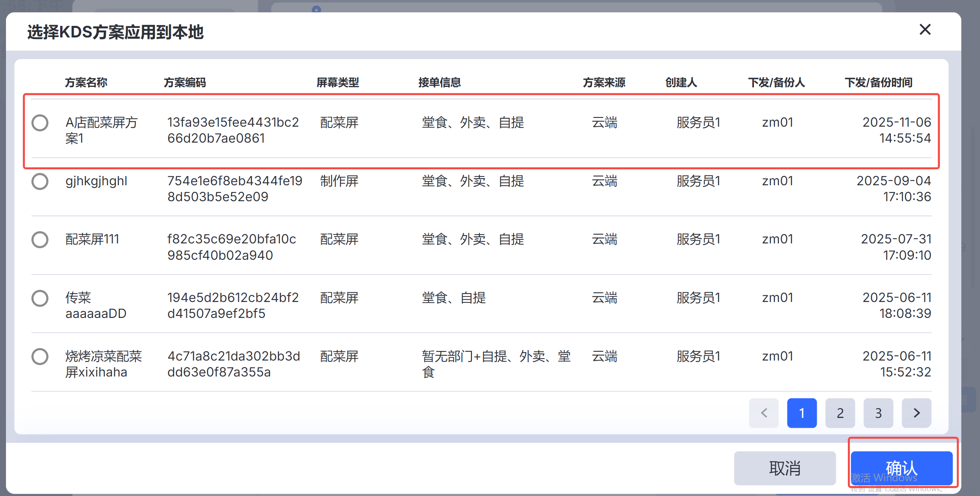The image size is (980, 496).
Task: Click the 制作屏 screen type cell
Action: (x=339, y=181)
